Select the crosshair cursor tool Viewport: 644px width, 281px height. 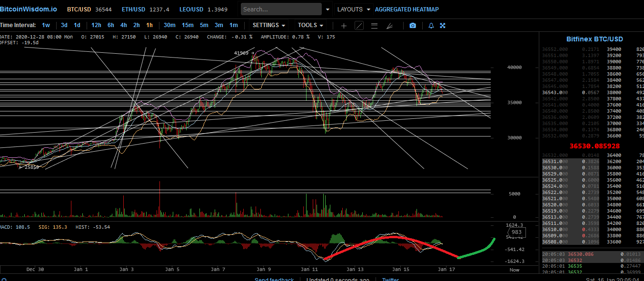click(x=344, y=26)
